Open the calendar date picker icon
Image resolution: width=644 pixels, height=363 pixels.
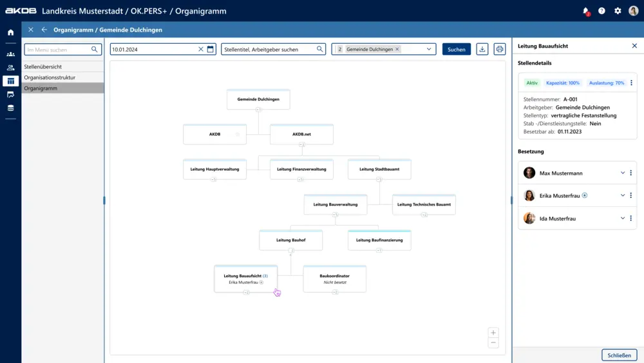[x=210, y=49]
